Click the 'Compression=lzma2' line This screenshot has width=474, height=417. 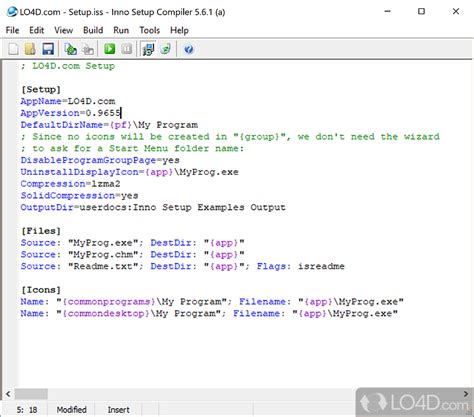coord(70,184)
